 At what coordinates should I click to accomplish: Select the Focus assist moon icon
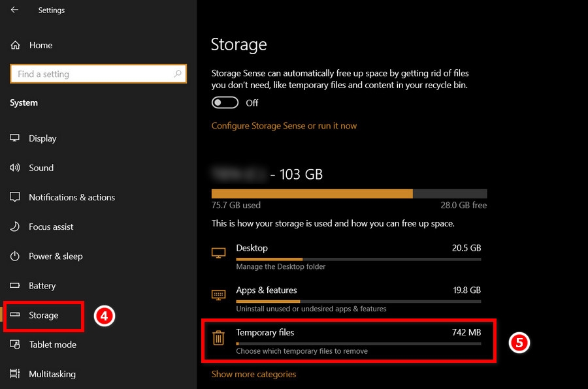[14, 226]
